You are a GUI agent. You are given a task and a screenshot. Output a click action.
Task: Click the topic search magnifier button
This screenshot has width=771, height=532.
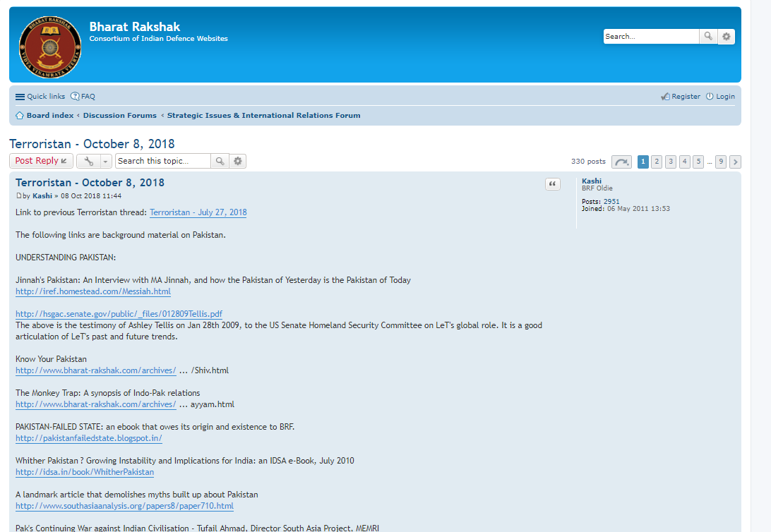click(220, 161)
